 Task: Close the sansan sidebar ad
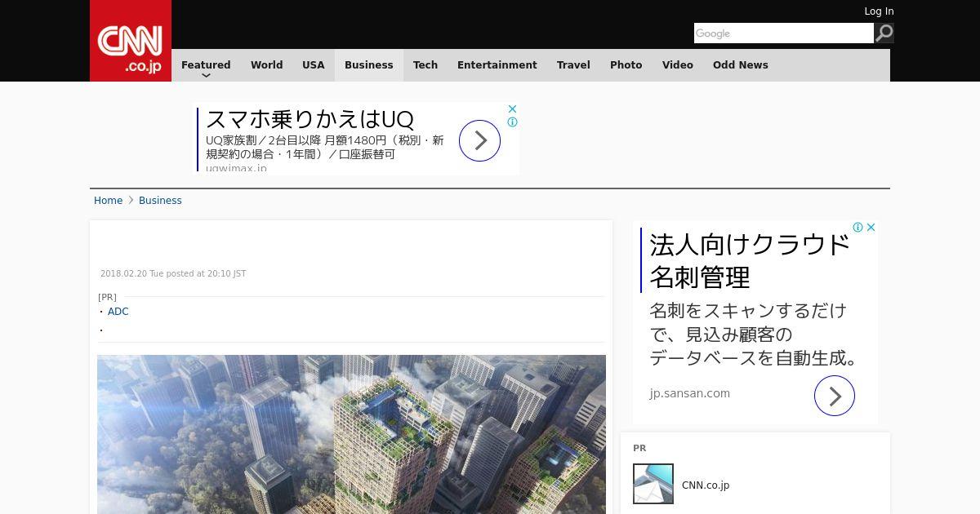click(x=871, y=228)
